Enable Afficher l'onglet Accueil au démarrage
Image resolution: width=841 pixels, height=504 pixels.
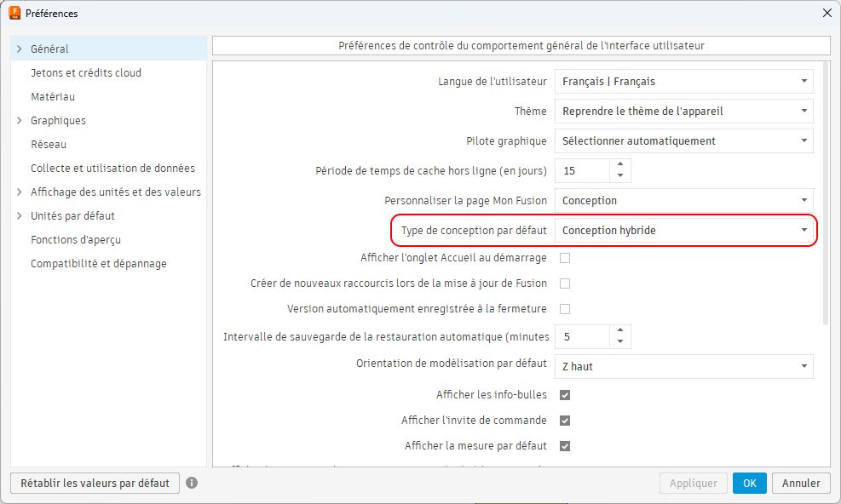pos(564,258)
